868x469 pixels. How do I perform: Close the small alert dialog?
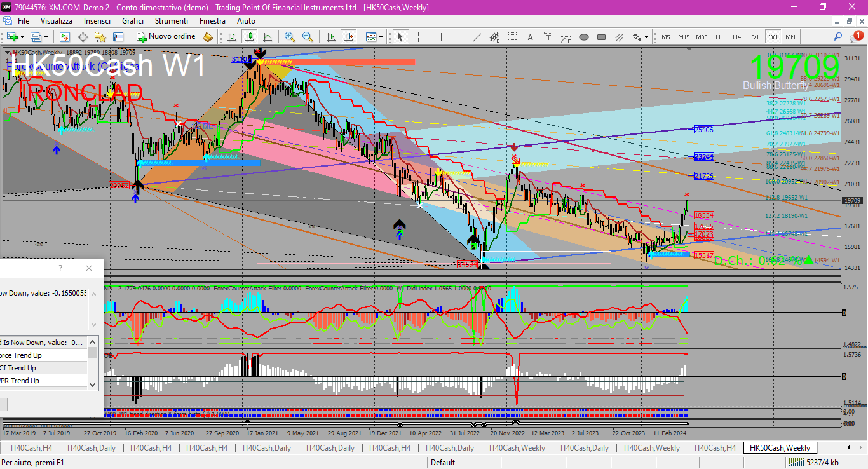tap(89, 268)
